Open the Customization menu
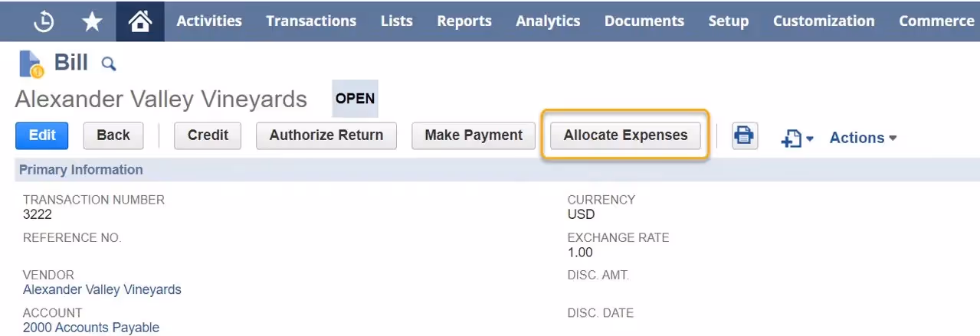 point(824,21)
